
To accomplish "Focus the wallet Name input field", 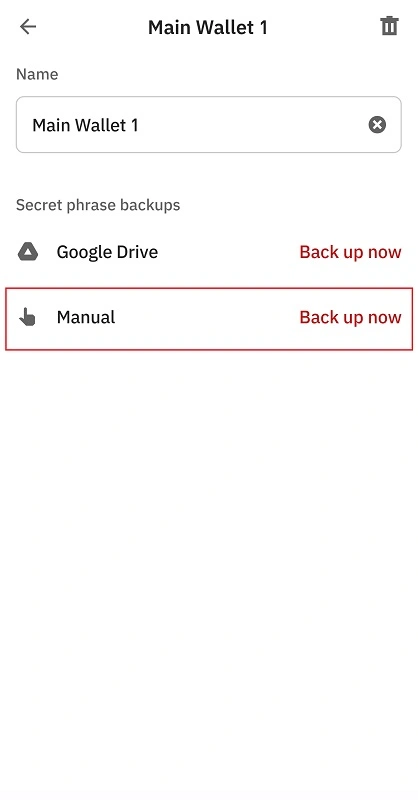I will click(209, 124).
